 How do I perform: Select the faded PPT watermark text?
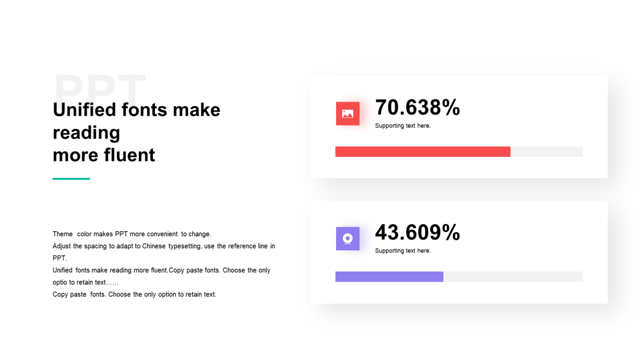[100, 85]
